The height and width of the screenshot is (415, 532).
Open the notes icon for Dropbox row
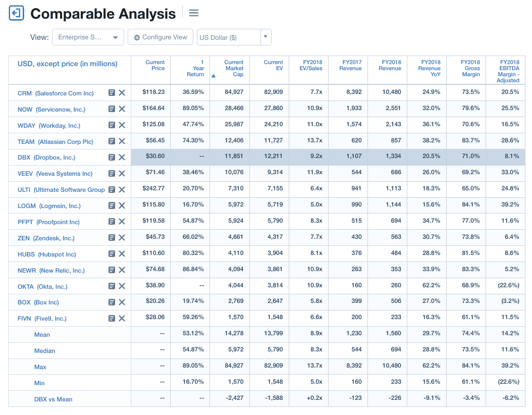point(112,158)
